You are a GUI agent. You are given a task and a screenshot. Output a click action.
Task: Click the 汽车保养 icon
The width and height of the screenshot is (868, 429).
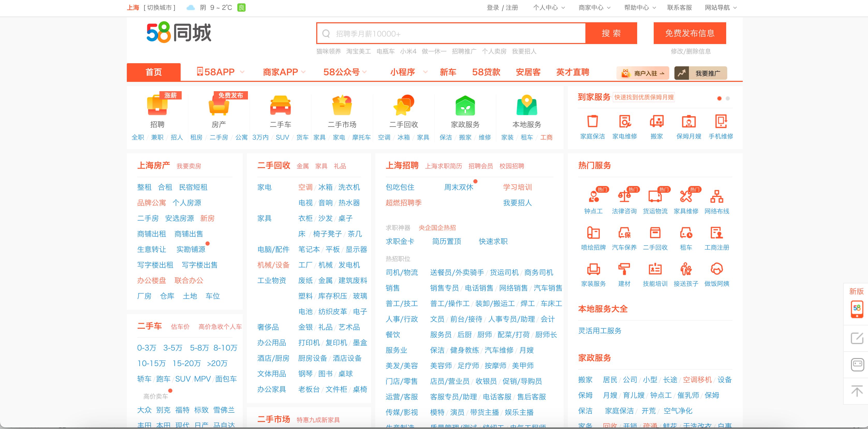624,232
